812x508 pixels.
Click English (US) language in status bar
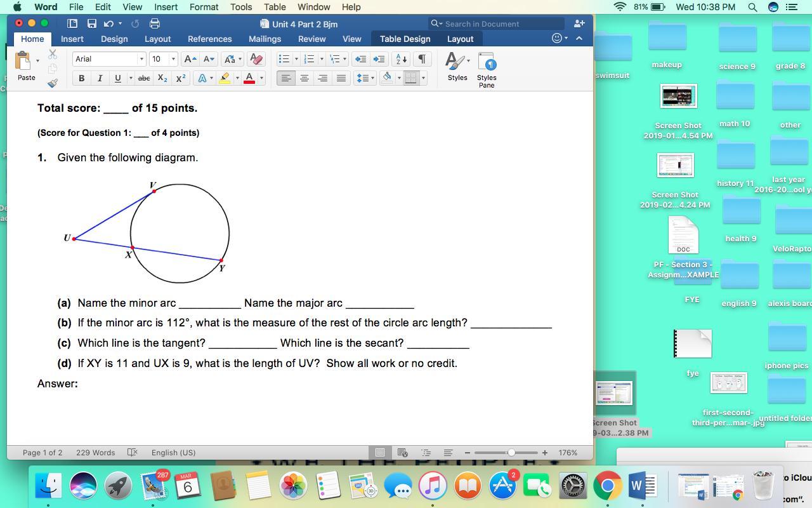tap(173, 453)
